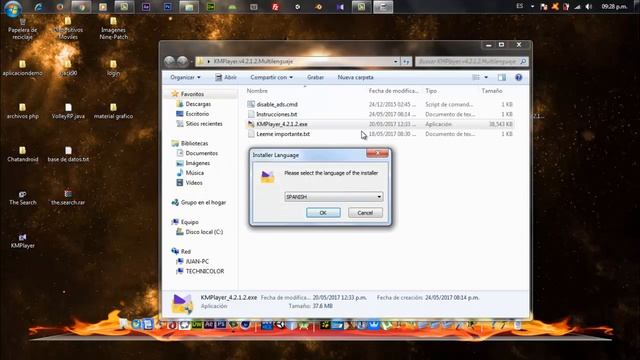Select Imagenes Nine-Patch desktop folder
Screen dimensions: 640x360
click(x=113, y=29)
